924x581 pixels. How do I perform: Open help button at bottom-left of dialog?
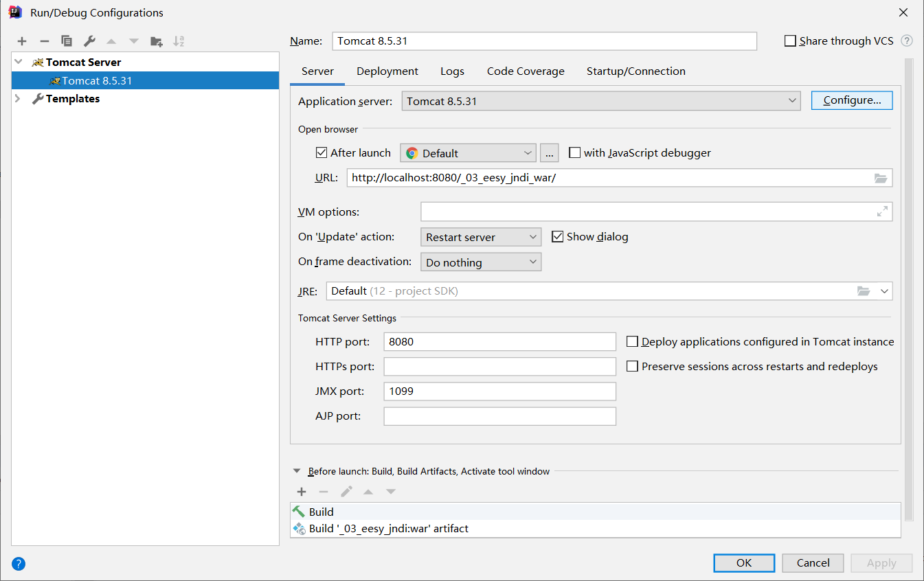(19, 564)
